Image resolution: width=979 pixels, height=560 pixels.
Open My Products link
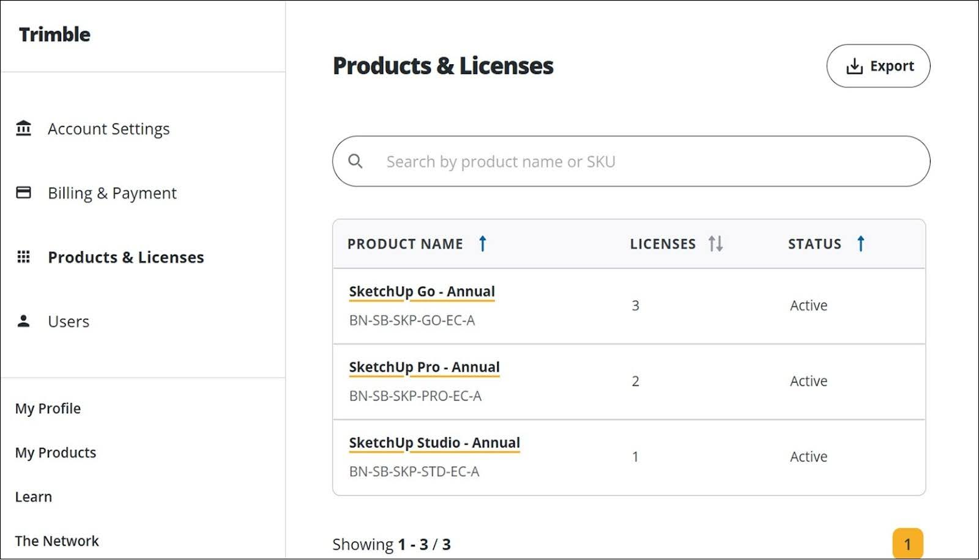[x=56, y=452]
